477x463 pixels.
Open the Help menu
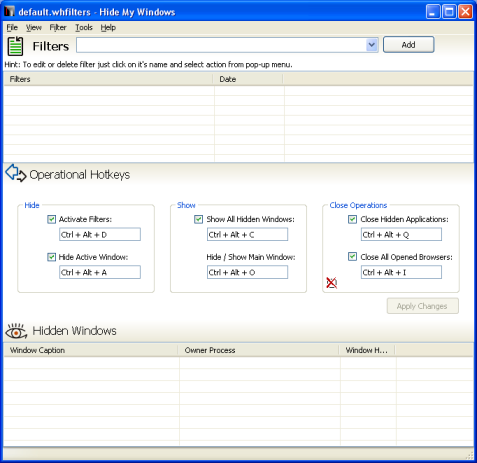click(x=108, y=28)
